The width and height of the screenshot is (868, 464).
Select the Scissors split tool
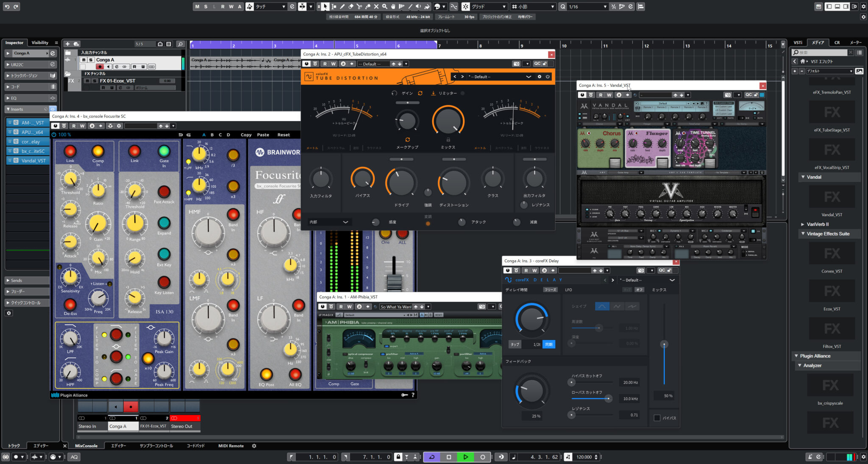359,6
